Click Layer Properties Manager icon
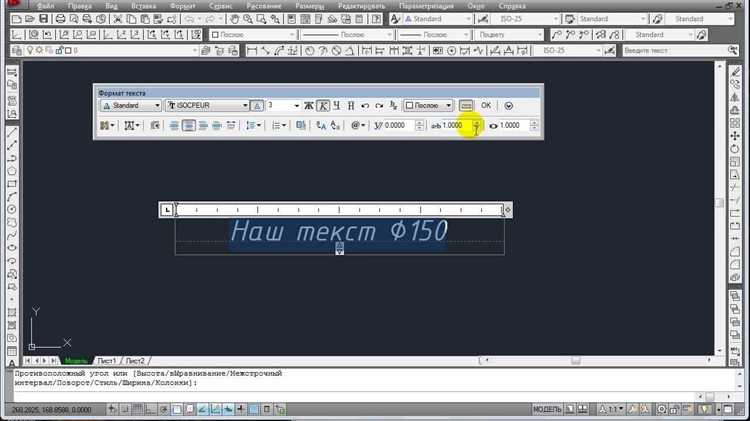The image size is (750, 421). tap(17, 50)
